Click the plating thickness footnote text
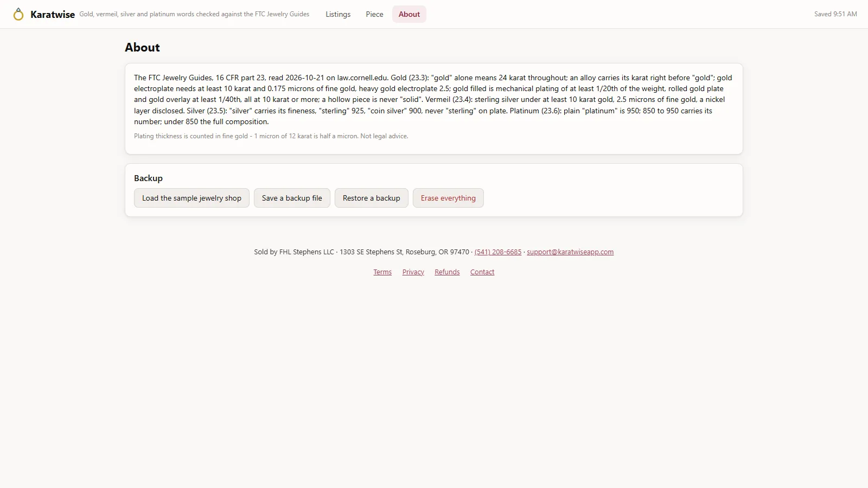Image resolution: width=868 pixels, height=488 pixels. (271, 136)
